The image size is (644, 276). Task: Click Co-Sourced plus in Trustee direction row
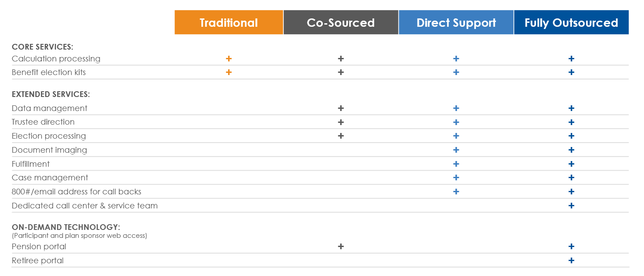(341, 122)
